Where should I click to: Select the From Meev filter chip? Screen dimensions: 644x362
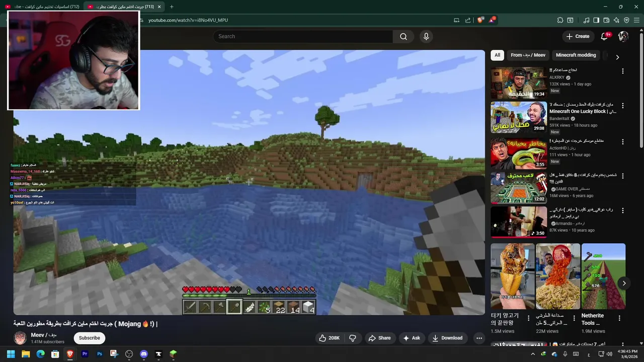(528, 55)
